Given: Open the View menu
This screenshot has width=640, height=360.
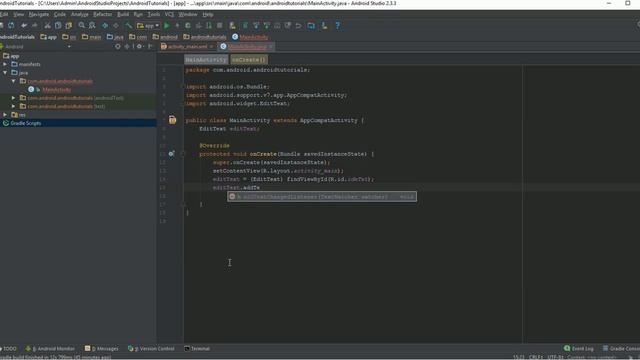Looking at the screenshot, I should (x=18, y=14).
